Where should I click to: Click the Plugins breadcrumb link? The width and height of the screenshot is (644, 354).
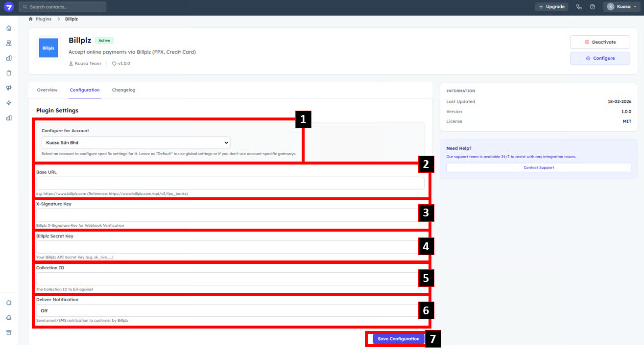pyautogui.click(x=43, y=19)
